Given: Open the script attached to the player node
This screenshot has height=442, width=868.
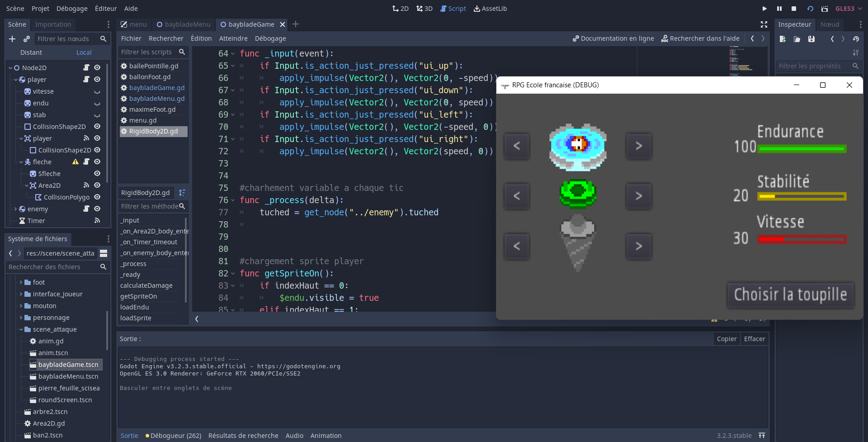Looking at the screenshot, I should 86,79.
